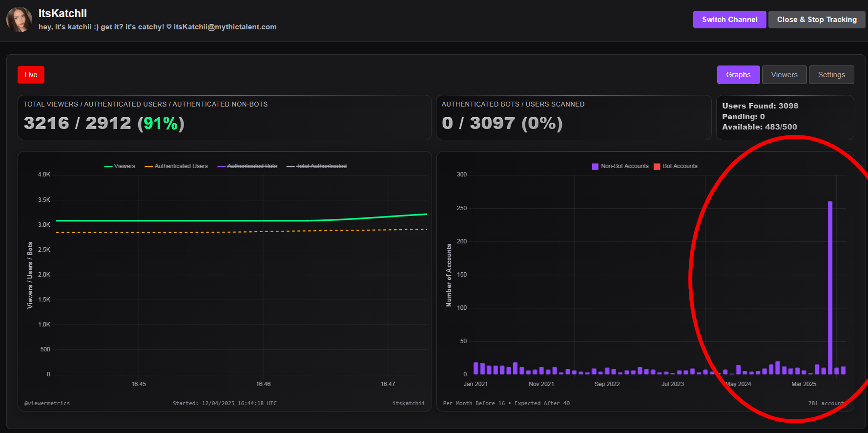Screen dimensions: 868x433
Task: Open the Settings tab
Action: pyautogui.click(x=831, y=75)
